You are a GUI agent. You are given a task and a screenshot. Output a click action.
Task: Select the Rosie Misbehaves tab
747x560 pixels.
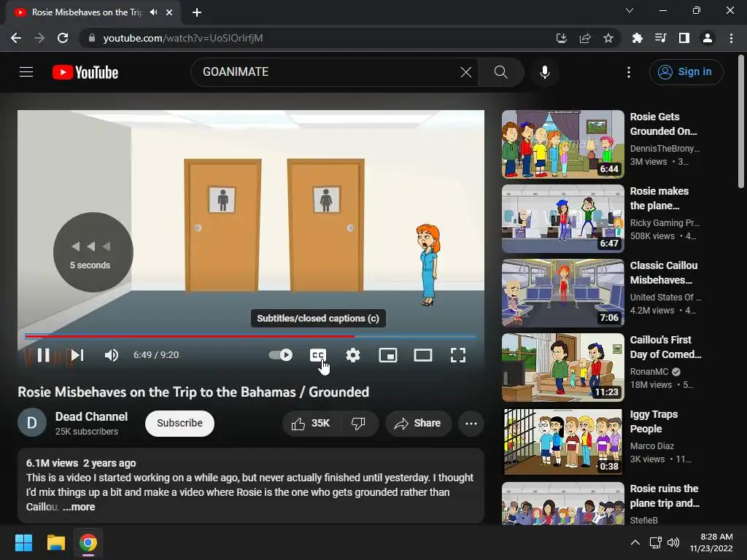[x=93, y=13]
